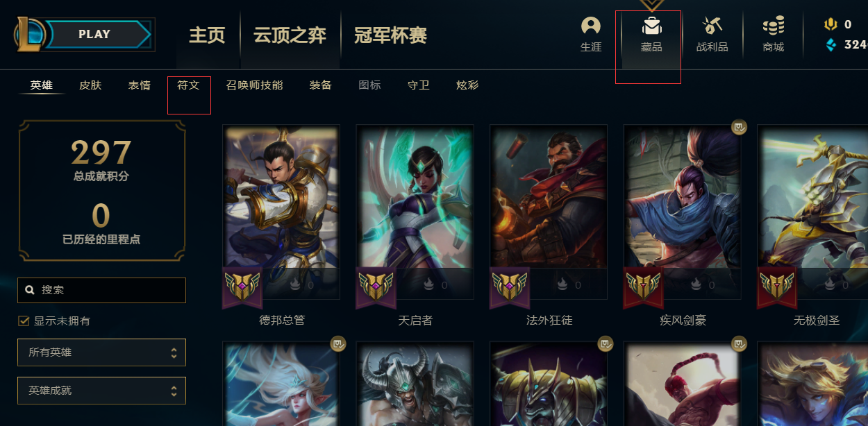Go to 云顶之弈 page

point(290,35)
